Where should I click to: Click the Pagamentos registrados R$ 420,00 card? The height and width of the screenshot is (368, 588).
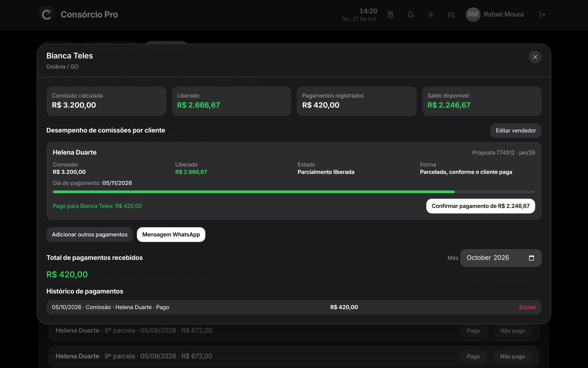coord(356,101)
